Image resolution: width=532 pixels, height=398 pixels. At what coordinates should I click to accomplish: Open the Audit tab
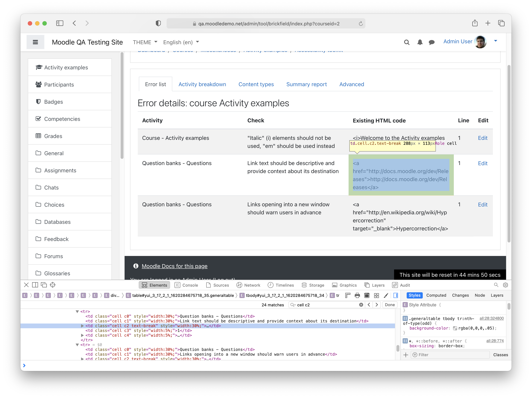tap(401, 285)
